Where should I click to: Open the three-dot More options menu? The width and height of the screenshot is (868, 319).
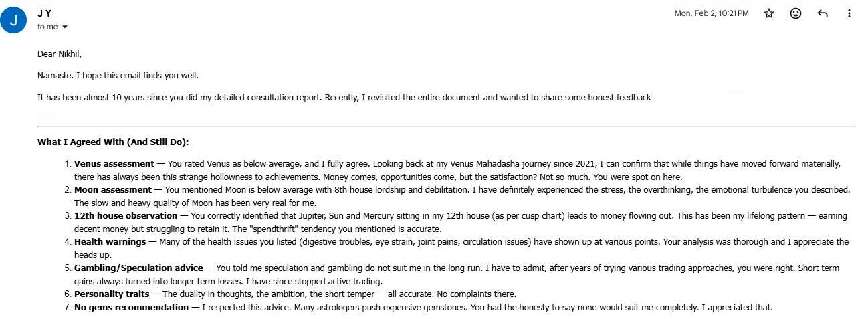tap(849, 13)
